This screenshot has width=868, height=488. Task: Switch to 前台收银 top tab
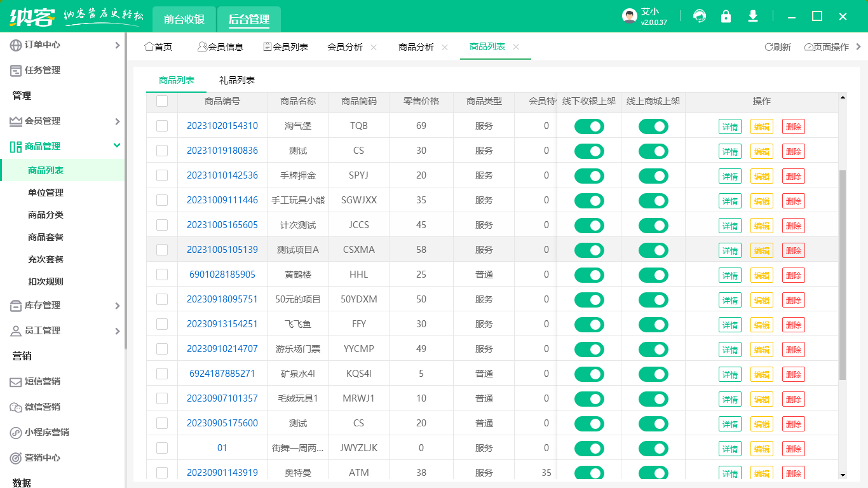(x=184, y=20)
